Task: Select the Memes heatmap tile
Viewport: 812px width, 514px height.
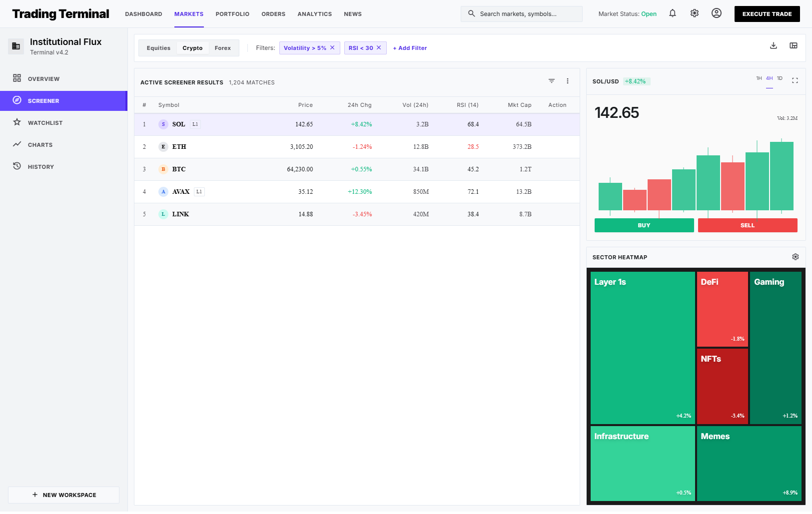Action: pos(749,464)
